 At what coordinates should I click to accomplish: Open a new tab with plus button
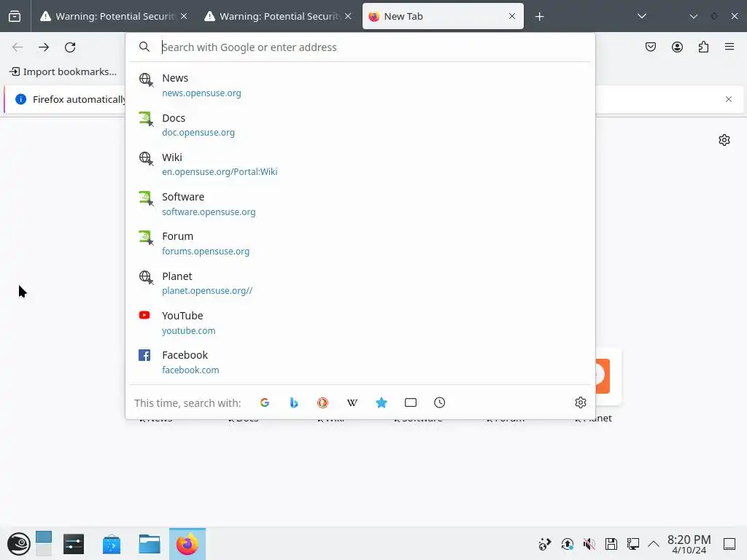[x=539, y=17]
